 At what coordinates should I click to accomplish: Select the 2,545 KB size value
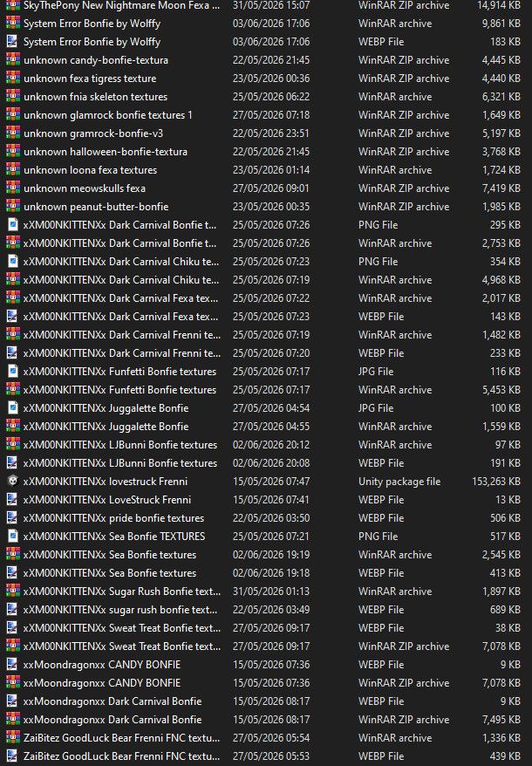click(x=501, y=555)
